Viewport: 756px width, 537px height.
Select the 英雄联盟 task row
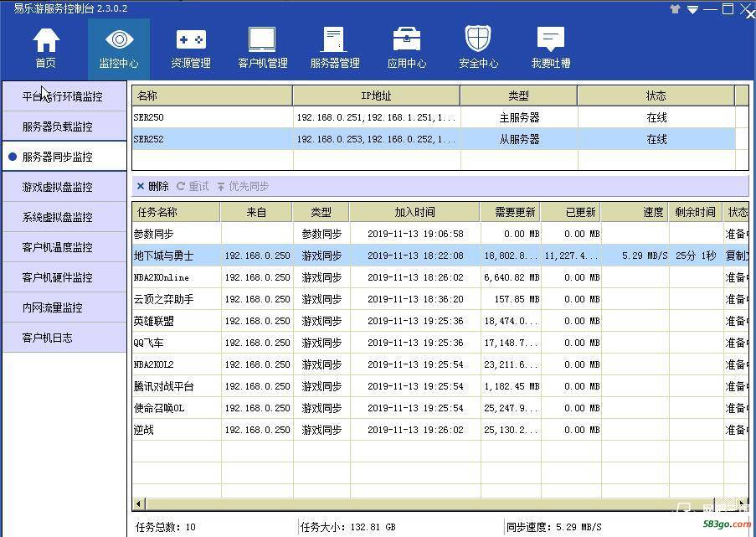(440, 321)
